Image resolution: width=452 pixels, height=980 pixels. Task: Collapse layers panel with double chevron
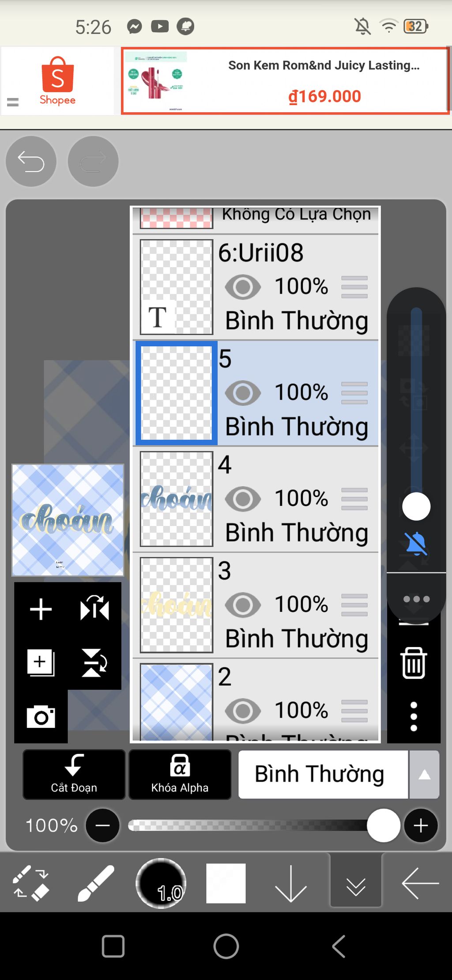[x=356, y=883]
